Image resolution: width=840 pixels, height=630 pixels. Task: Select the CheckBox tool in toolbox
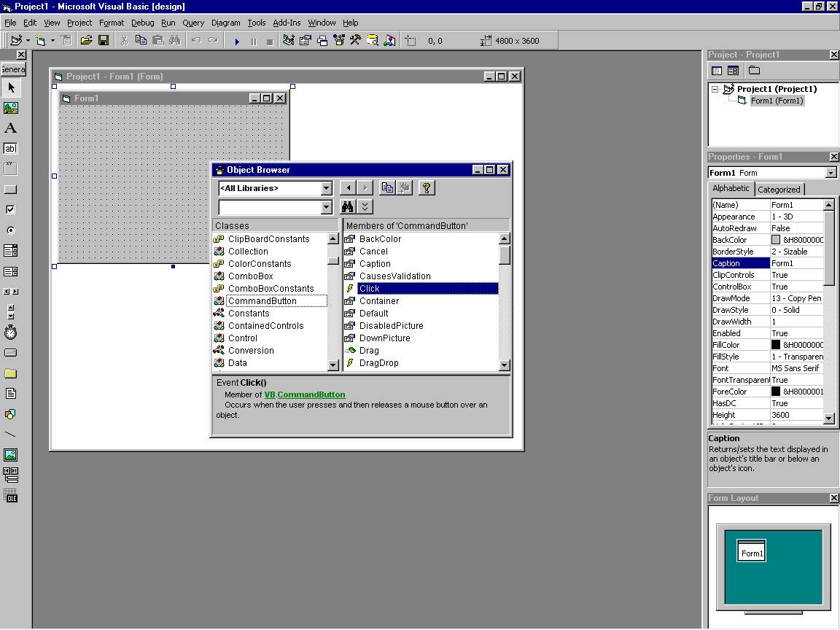tap(11, 209)
